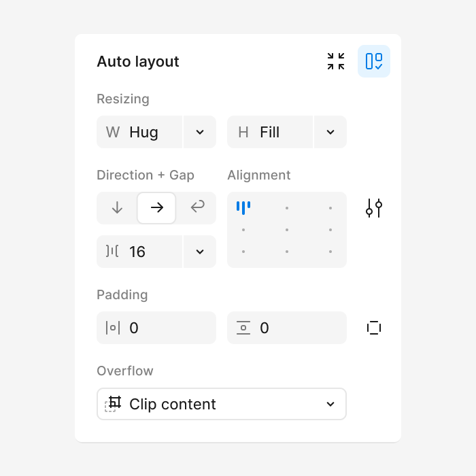Viewport: 476px width, 476px height.
Task: Set alignment to bottom right dot
Action: click(x=330, y=252)
